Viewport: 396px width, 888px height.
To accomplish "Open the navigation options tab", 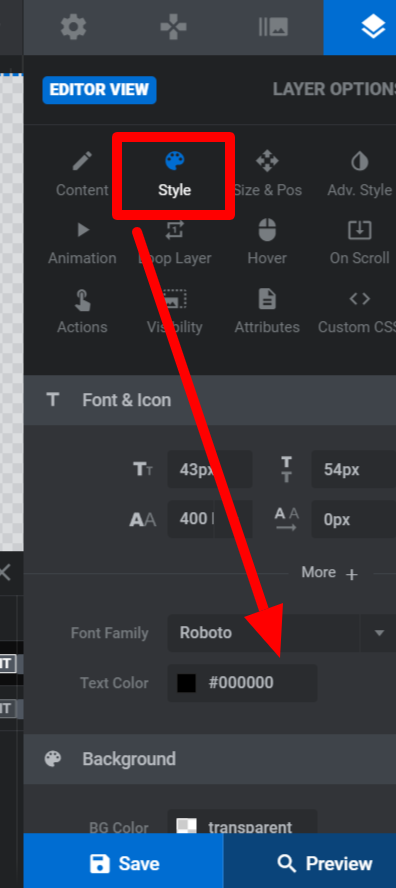I will point(173,27).
